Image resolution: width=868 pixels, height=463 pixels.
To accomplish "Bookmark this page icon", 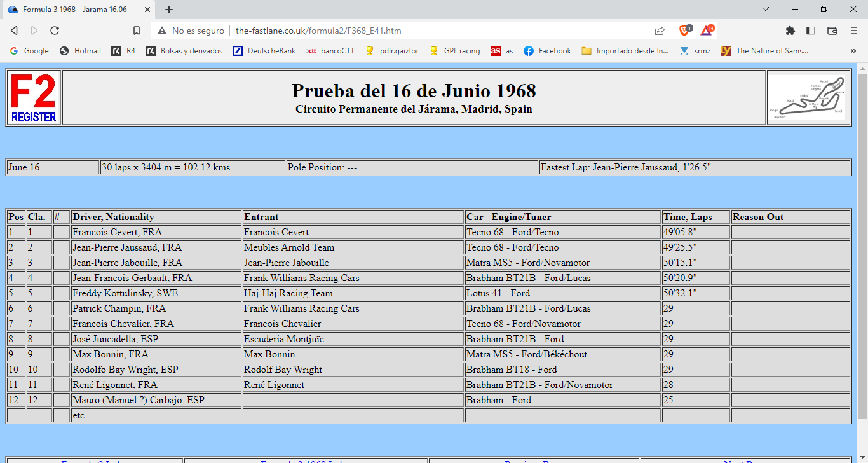I will pos(137,31).
